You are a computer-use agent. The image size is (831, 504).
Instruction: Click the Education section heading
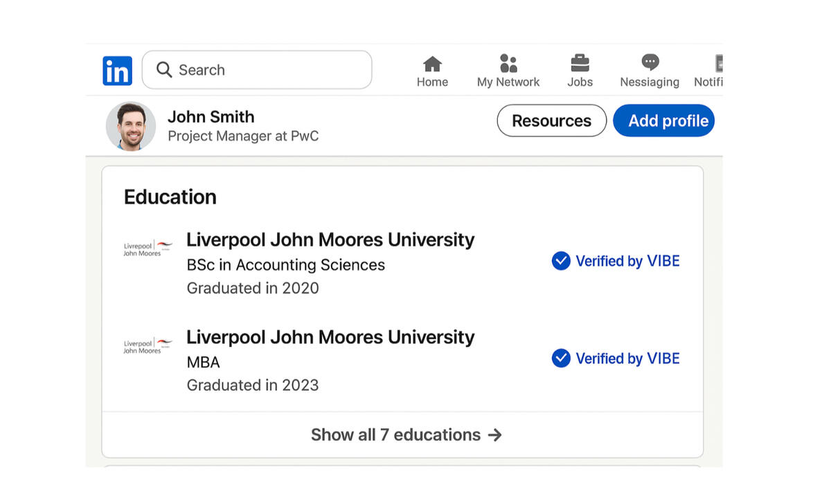coord(170,197)
